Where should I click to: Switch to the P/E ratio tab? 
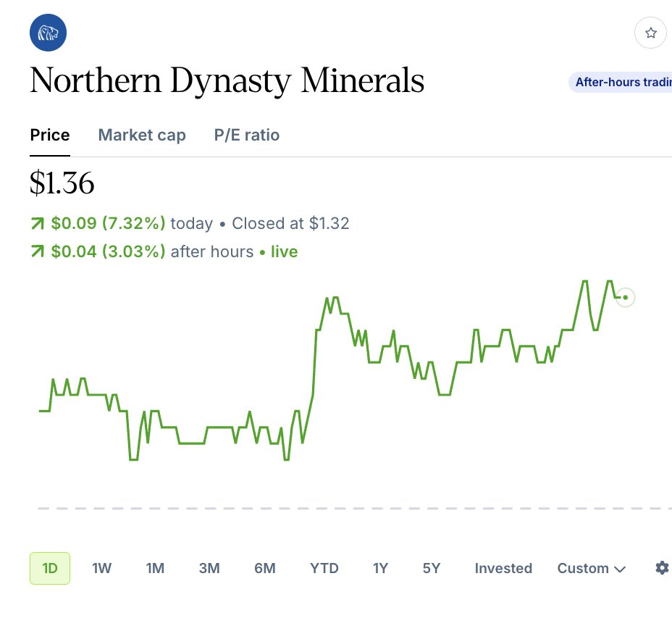[x=247, y=135]
